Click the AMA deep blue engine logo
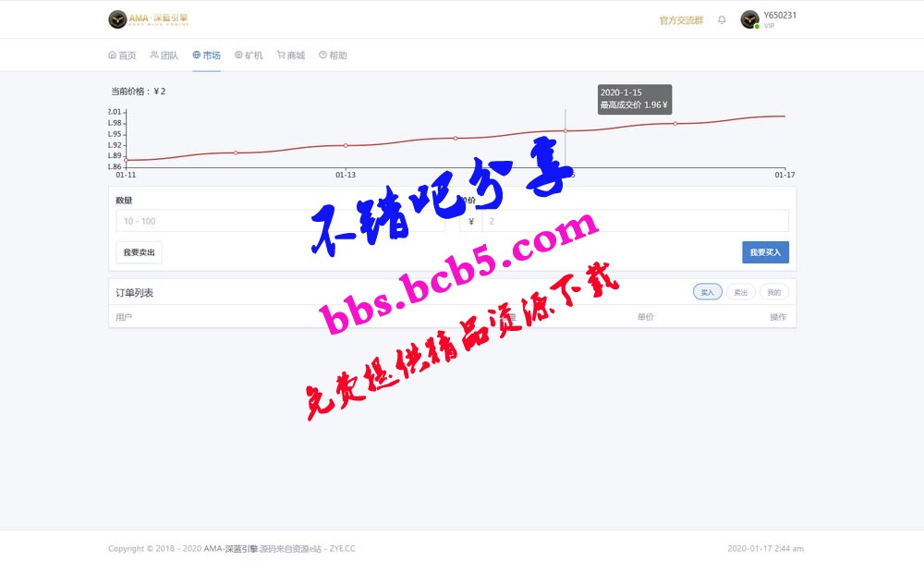The width and height of the screenshot is (924, 562). coord(147,19)
